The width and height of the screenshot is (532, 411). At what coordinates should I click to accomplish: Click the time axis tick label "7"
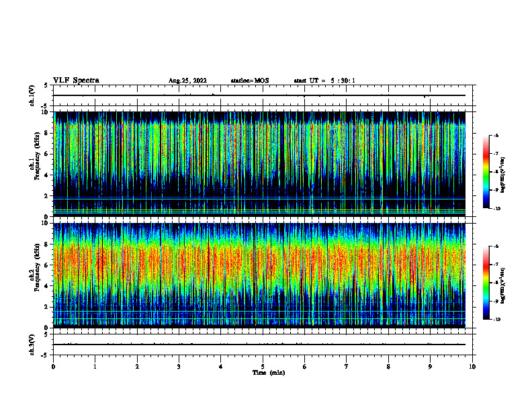[x=347, y=367]
